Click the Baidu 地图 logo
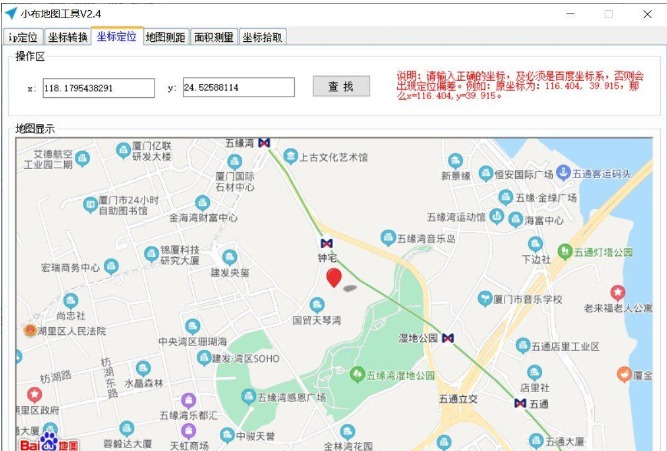The image size is (667, 451). point(49,442)
